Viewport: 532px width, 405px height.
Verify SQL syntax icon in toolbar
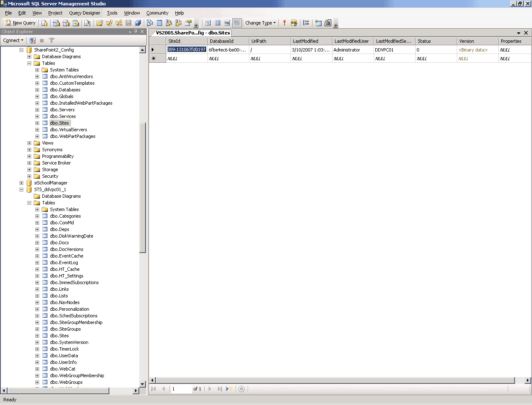pos(294,23)
